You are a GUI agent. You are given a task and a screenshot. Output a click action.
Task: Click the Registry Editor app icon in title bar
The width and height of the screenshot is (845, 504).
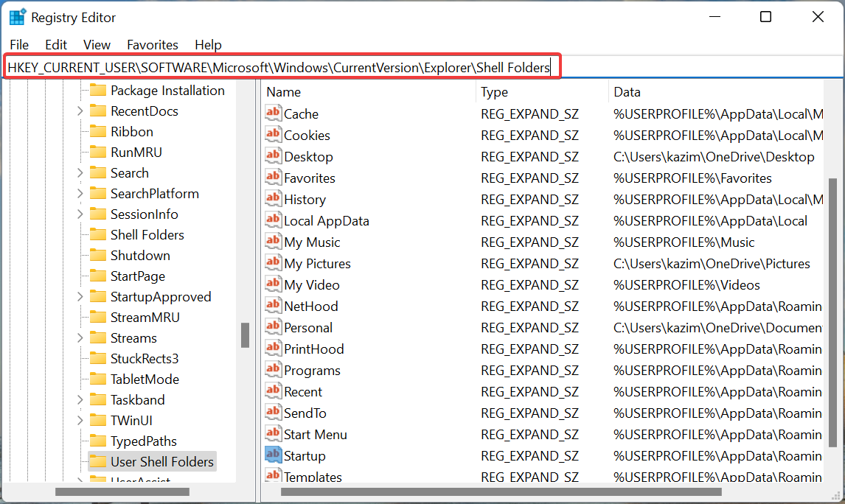(x=17, y=17)
